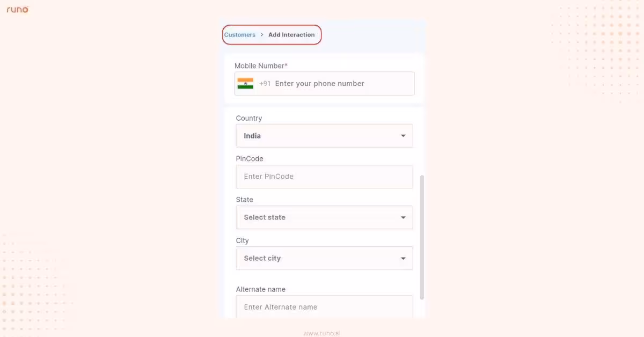Screen dimensions: 644x337
Task: Click the breadcrumb chevron between Customers and Add Interaction
Action: tap(261, 34)
